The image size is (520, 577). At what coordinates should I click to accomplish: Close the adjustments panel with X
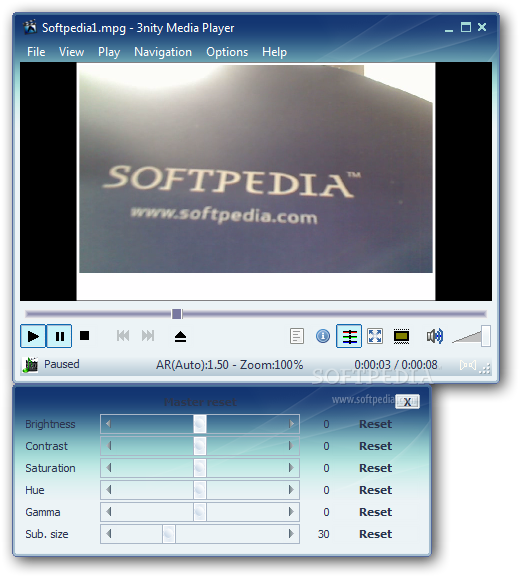point(407,402)
